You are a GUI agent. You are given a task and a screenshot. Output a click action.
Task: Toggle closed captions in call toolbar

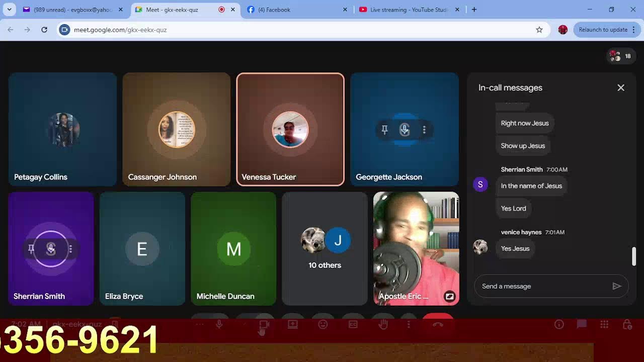353,324
